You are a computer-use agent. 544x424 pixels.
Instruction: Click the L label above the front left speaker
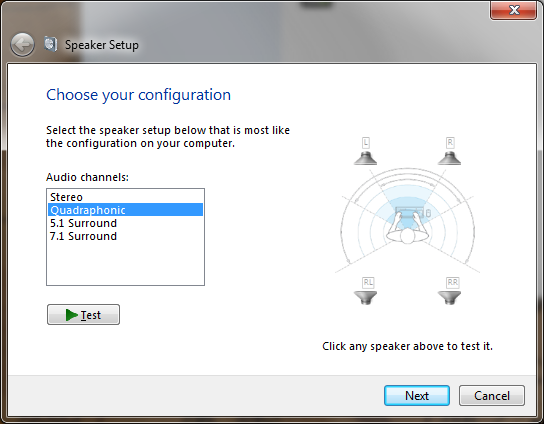click(x=366, y=143)
